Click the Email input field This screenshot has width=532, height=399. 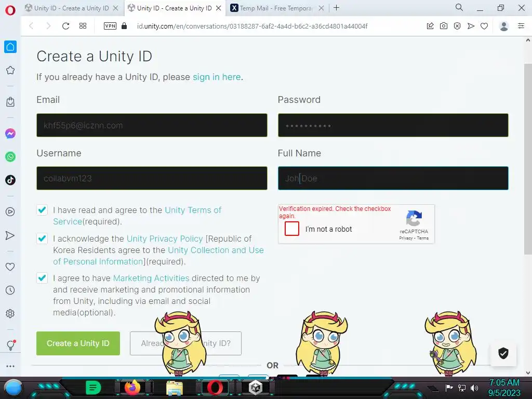(x=152, y=125)
